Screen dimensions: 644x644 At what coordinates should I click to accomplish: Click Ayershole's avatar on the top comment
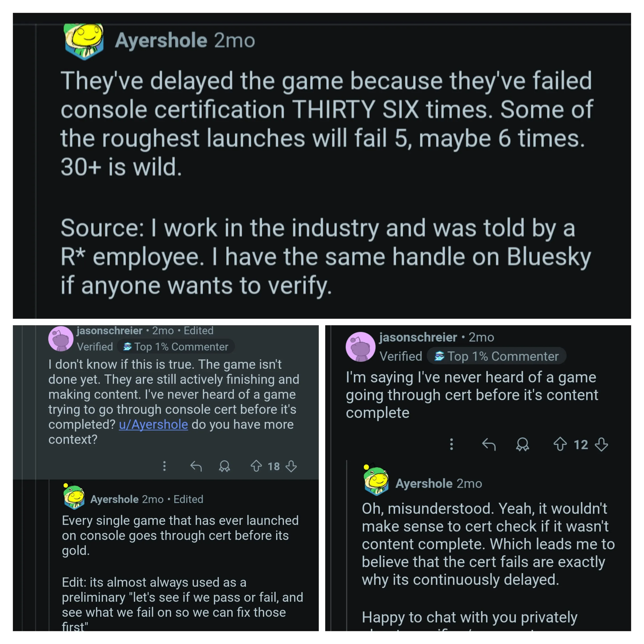coord(84,41)
